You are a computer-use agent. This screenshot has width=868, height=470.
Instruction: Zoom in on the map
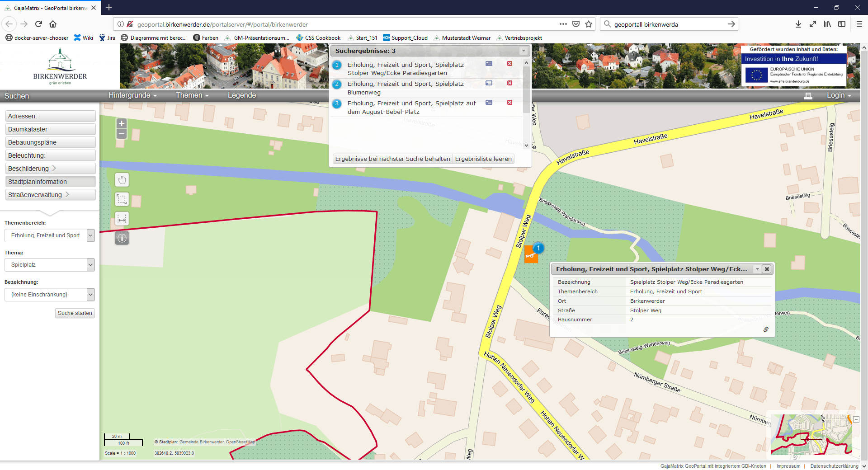121,123
